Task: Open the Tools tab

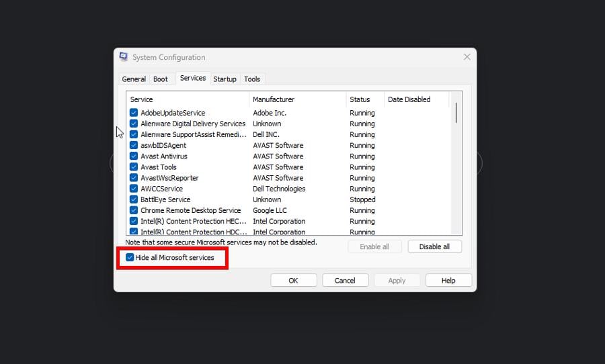Action: pyautogui.click(x=252, y=79)
